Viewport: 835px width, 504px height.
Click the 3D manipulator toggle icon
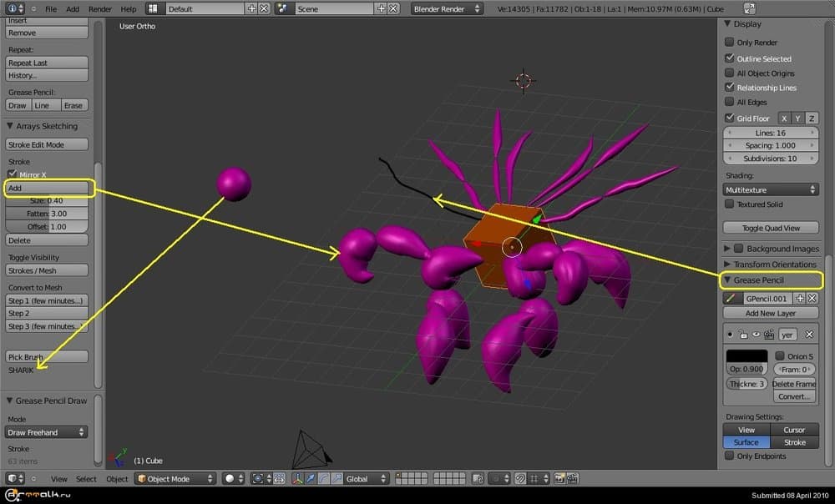(x=297, y=479)
